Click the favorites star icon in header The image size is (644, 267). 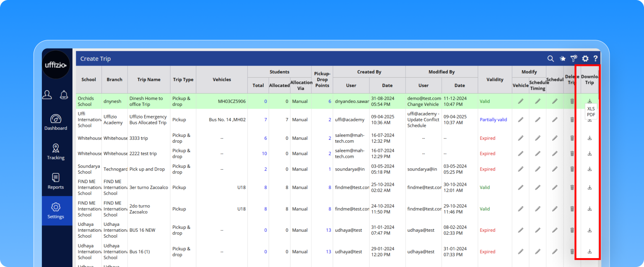tap(563, 59)
